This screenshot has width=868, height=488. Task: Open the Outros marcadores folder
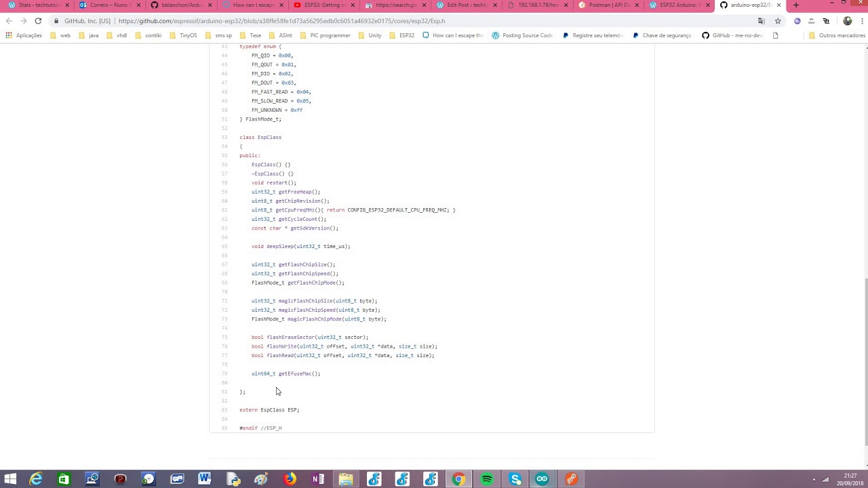837,35
